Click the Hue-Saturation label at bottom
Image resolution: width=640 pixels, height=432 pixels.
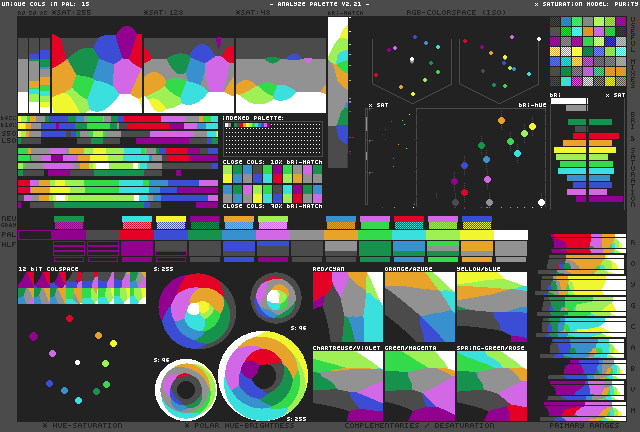82,425
